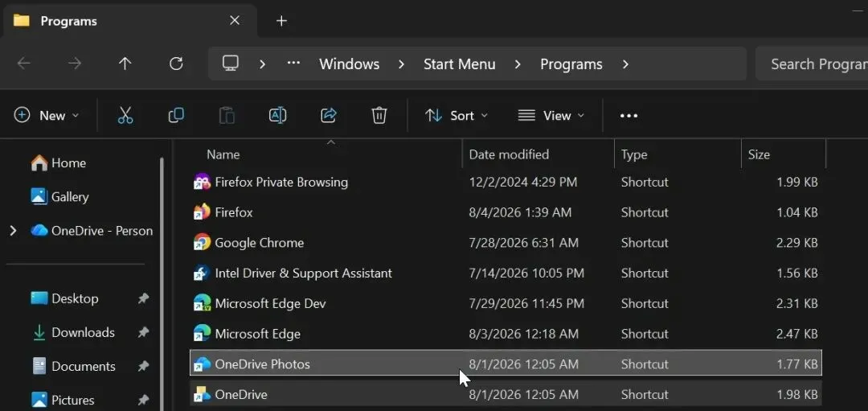868x411 pixels.
Task: Click the Microsoft Edge Dev shortcut icon
Action: point(202,303)
